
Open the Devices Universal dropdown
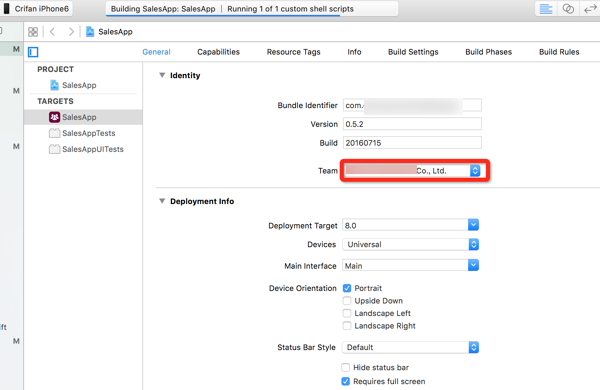click(x=411, y=245)
